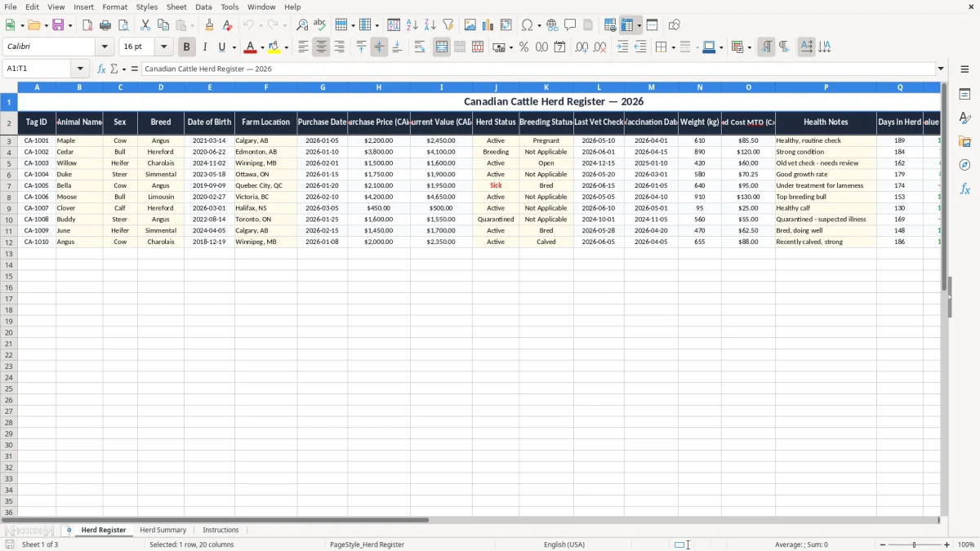Apply the yellow Background Color swatch

[x=274, y=47]
